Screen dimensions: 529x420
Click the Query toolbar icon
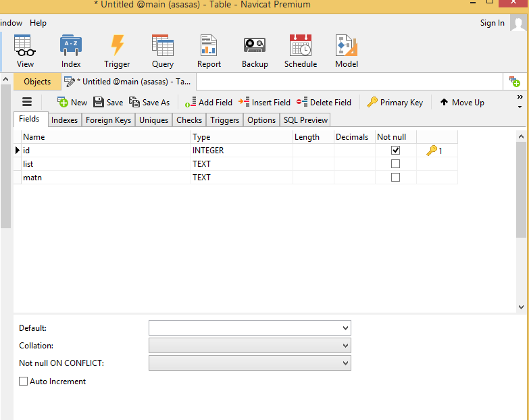click(163, 51)
